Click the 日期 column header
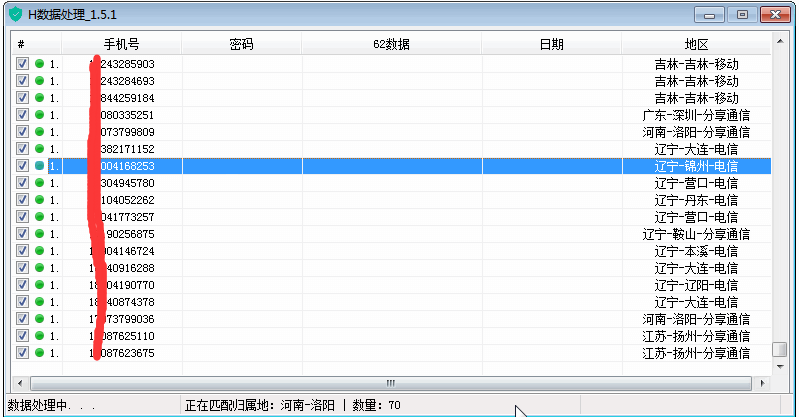Image resolution: width=799 pixels, height=417 pixels. (x=551, y=44)
